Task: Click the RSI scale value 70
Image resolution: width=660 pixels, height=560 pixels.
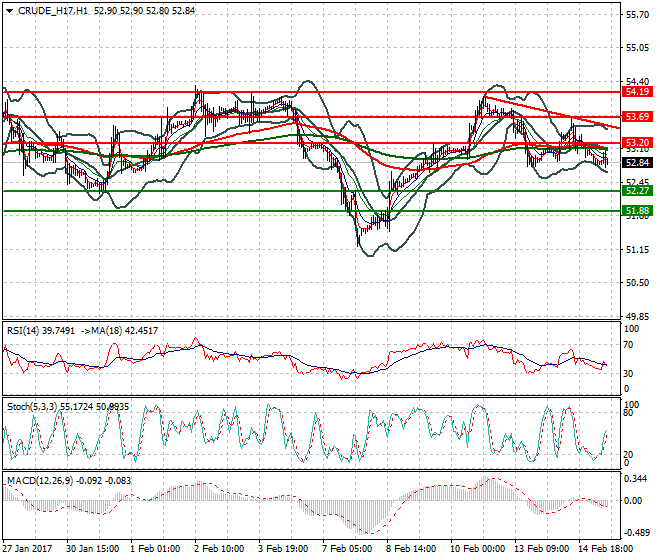Action: (x=628, y=345)
